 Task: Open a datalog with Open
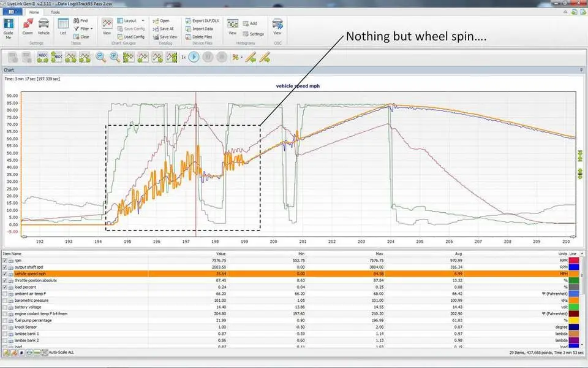click(x=161, y=21)
